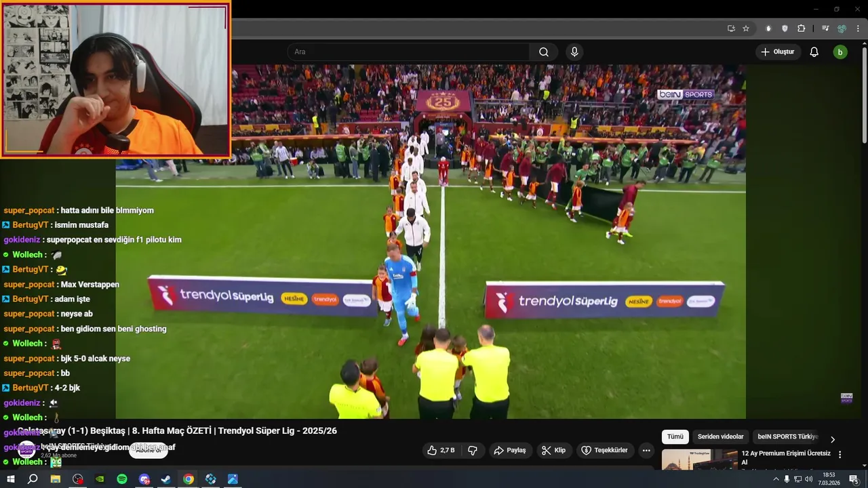Open options for '12 Ay Premium' suggestion
The width and height of the screenshot is (868, 488).
[840, 455]
